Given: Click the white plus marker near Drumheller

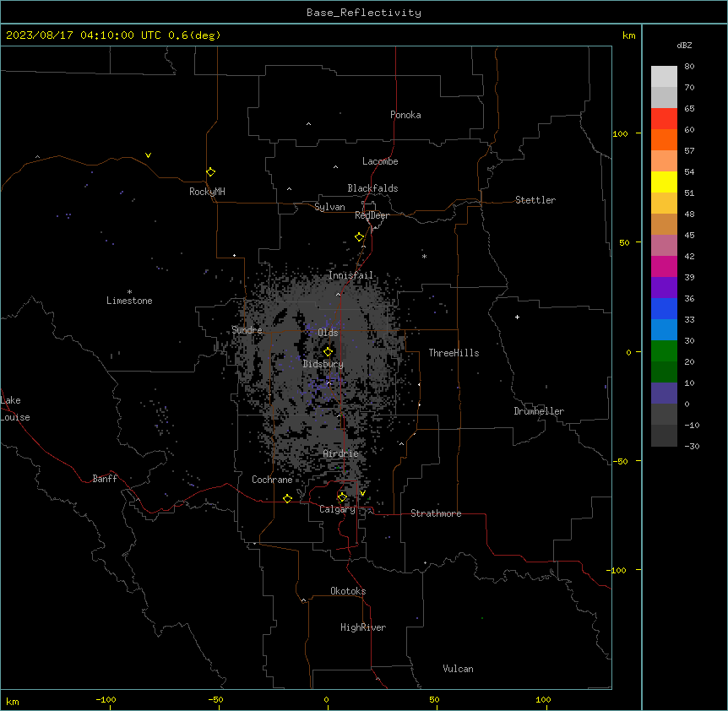Looking at the screenshot, I should point(517,317).
